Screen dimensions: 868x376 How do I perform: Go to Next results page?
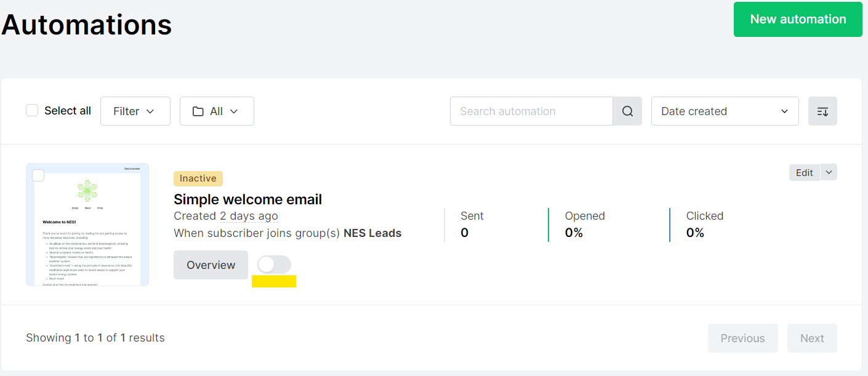[812, 338]
